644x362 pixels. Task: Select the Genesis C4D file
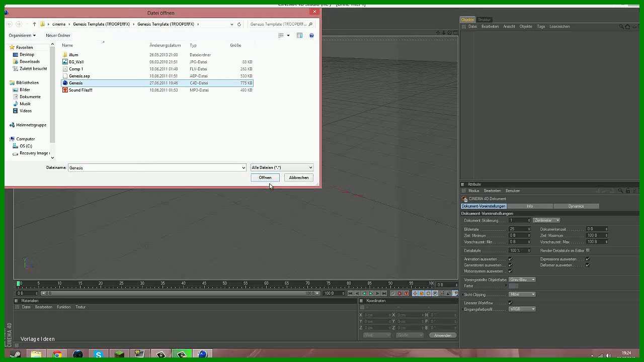click(x=157, y=83)
